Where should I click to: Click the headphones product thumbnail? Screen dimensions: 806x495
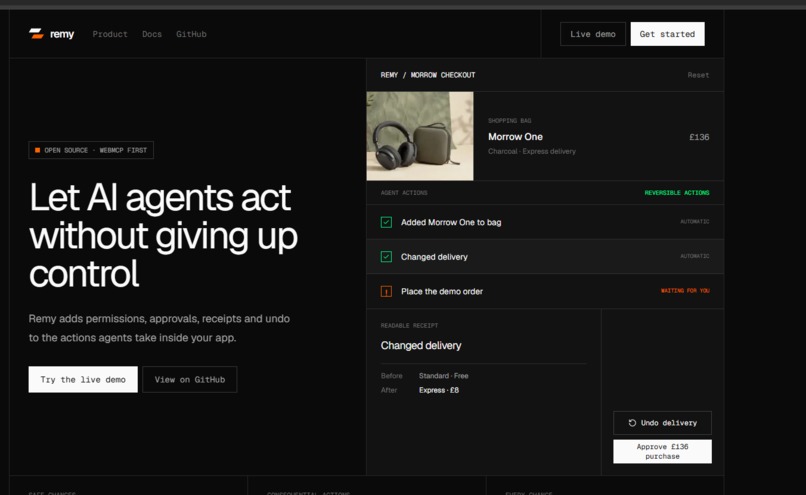click(420, 136)
